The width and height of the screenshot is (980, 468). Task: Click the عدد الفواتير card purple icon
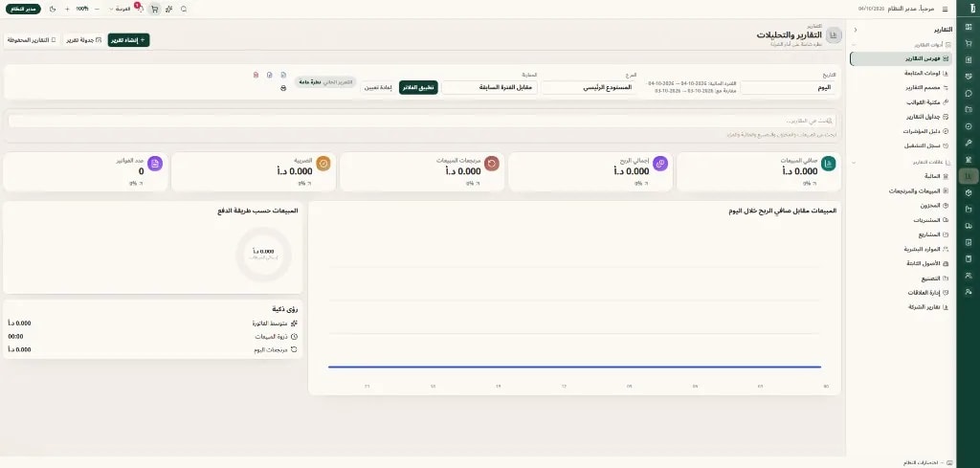point(155,164)
